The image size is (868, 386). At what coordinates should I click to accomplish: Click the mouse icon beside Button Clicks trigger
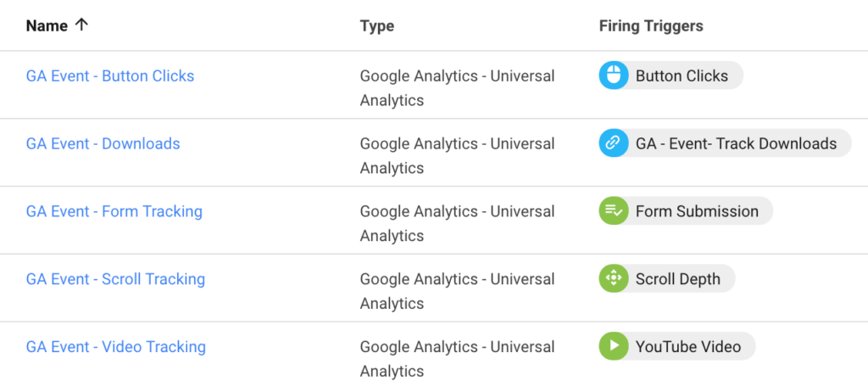[614, 76]
